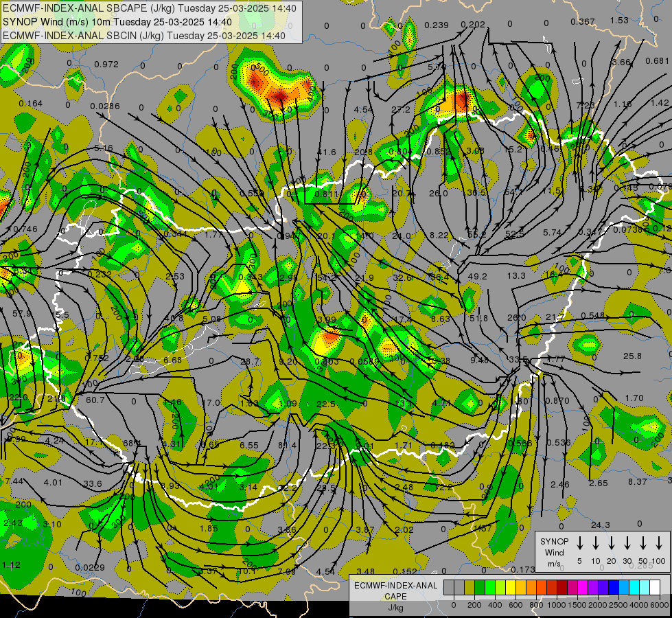Select the sky blue CAPE legend swatch
Screen dimensions: 672x618
(x=623, y=587)
